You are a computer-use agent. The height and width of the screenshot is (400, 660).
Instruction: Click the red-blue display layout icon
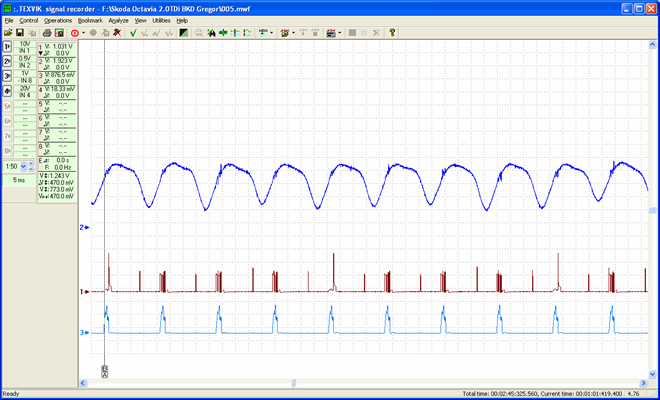point(331,33)
